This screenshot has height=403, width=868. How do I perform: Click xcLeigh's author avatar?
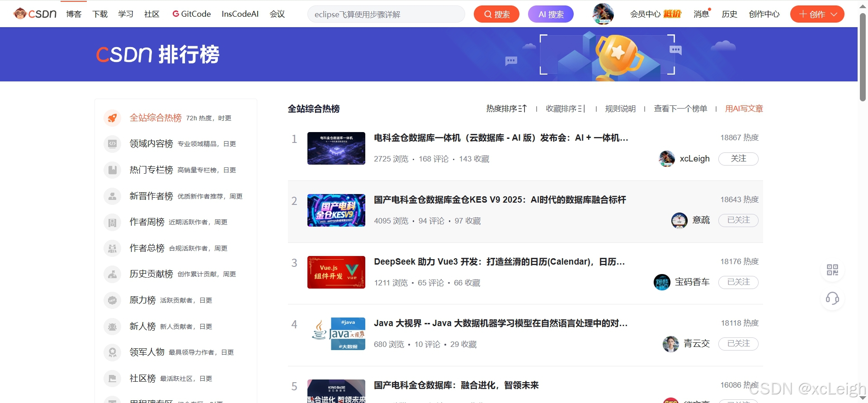[667, 159]
